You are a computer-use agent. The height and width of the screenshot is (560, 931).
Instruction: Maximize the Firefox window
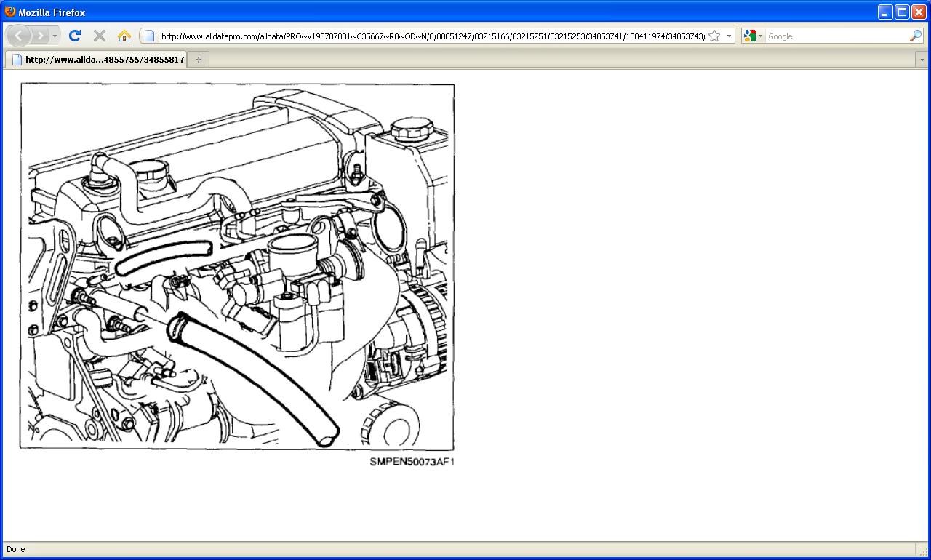click(x=902, y=12)
